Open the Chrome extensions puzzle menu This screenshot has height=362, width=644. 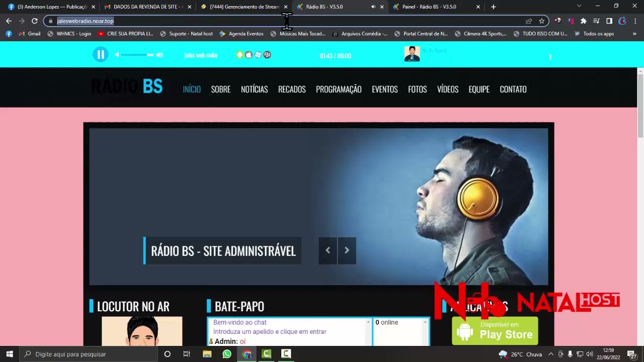583,21
